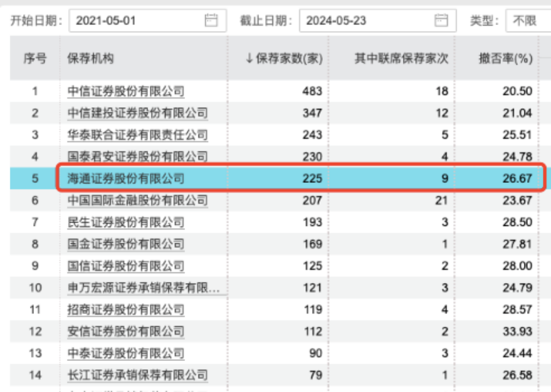This screenshot has height=392, width=551.
Task: Click the 序号 column header
Action: (x=35, y=58)
